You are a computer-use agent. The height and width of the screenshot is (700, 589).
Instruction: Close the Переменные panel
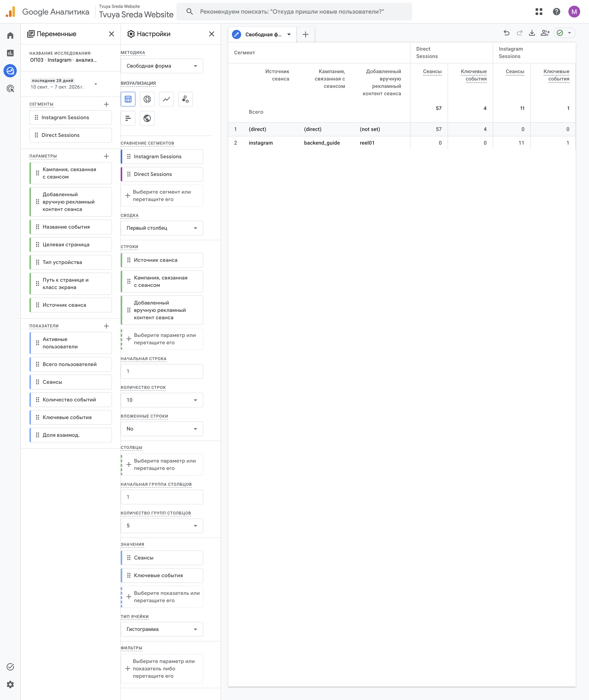[112, 34]
